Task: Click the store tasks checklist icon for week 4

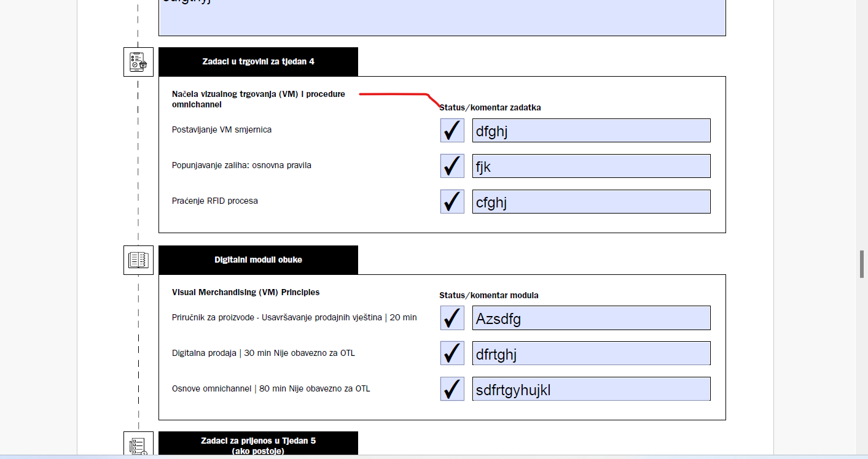Action: 138,62
